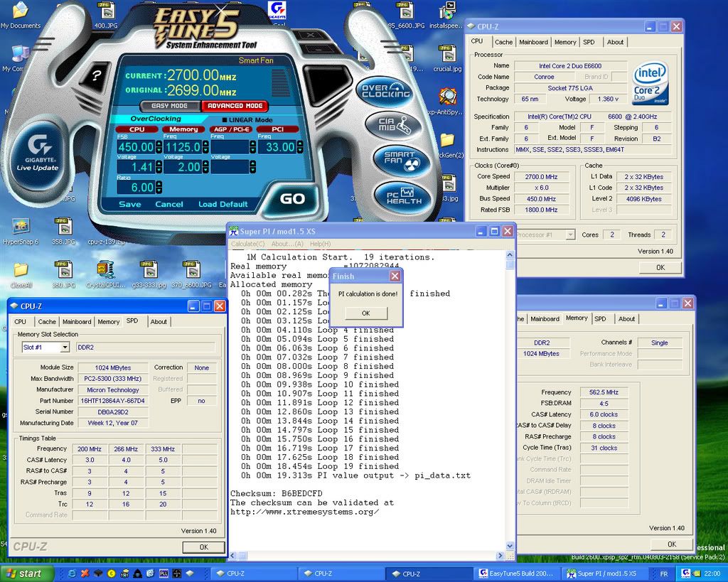Screen dimensions: 728x582
Task: Increase the FSB value using its up arrow
Action: point(158,144)
